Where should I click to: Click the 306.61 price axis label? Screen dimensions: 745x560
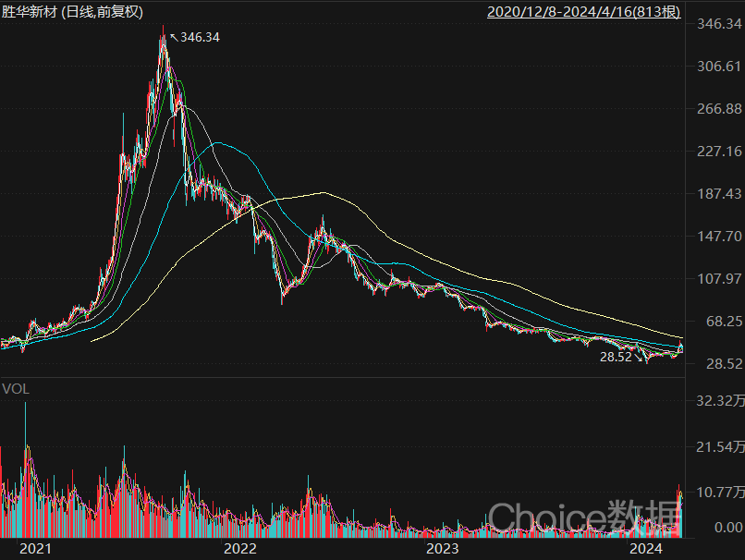click(x=718, y=67)
